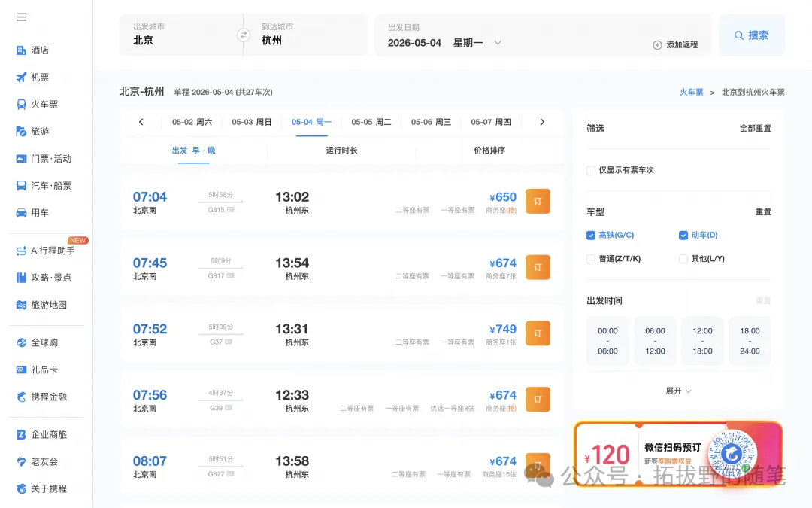Go to next dates with right arrow
Image resolution: width=812 pixels, height=508 pixels.
tap(542, 122)
